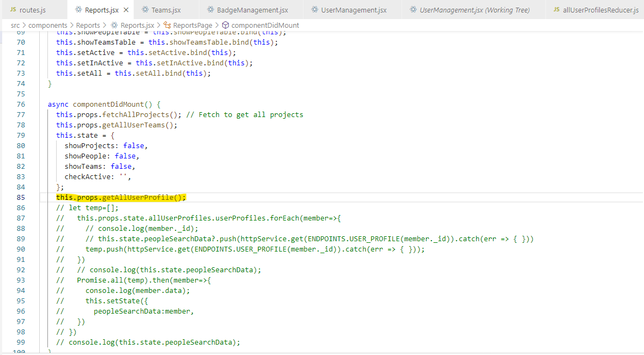Close the Reports.jsx tab

click(126, 10)
